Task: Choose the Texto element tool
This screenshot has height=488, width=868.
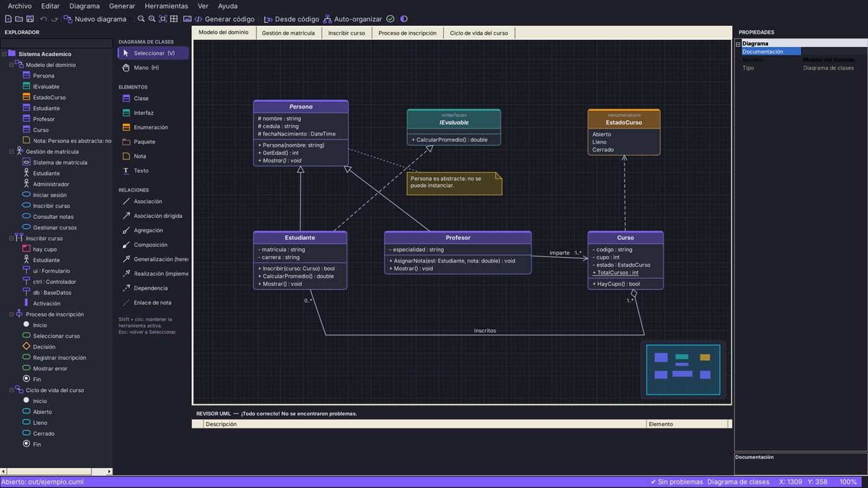Action: coord(153,171)
